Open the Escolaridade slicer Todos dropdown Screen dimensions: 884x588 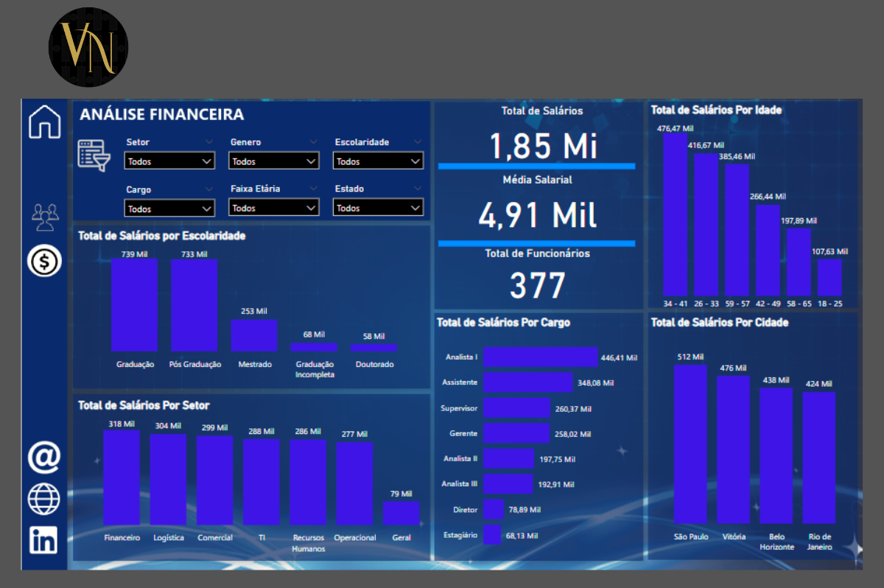(x=379, y=161)
